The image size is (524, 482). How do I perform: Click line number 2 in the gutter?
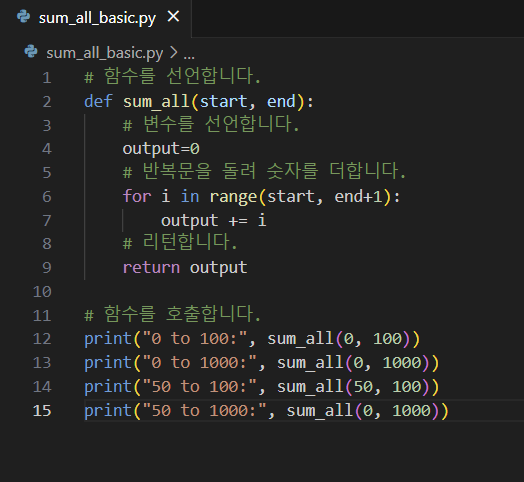pyautogui.click(x=47, y=102)
